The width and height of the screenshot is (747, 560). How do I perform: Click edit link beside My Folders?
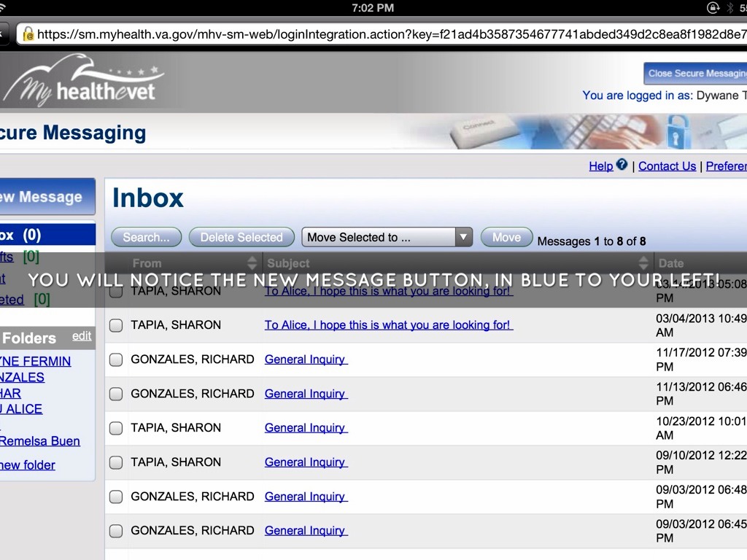coord(82,336)
